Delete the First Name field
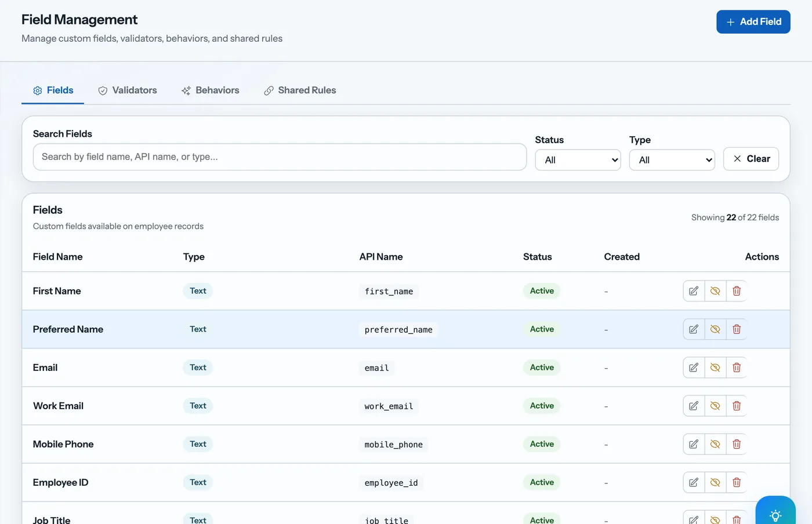 pos(737,291)
